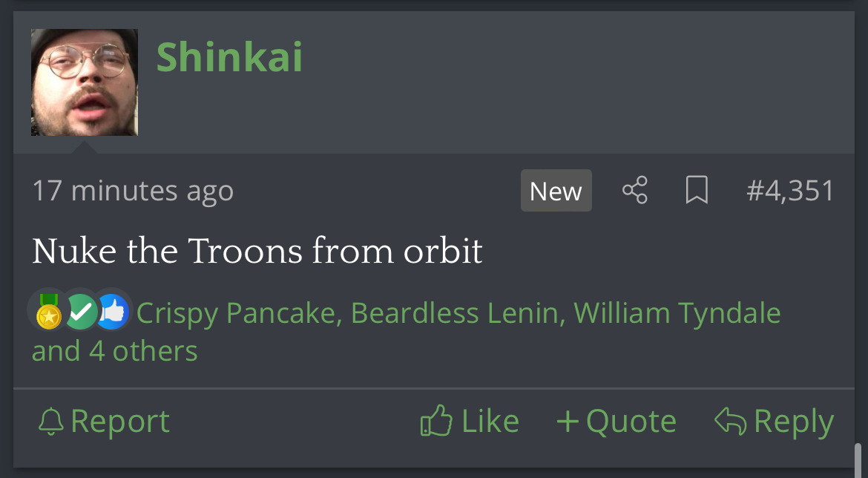Viewport: 868px width, 478px height.
Task: Click the gold medal reaction icon
Action: tap(49, 312)
